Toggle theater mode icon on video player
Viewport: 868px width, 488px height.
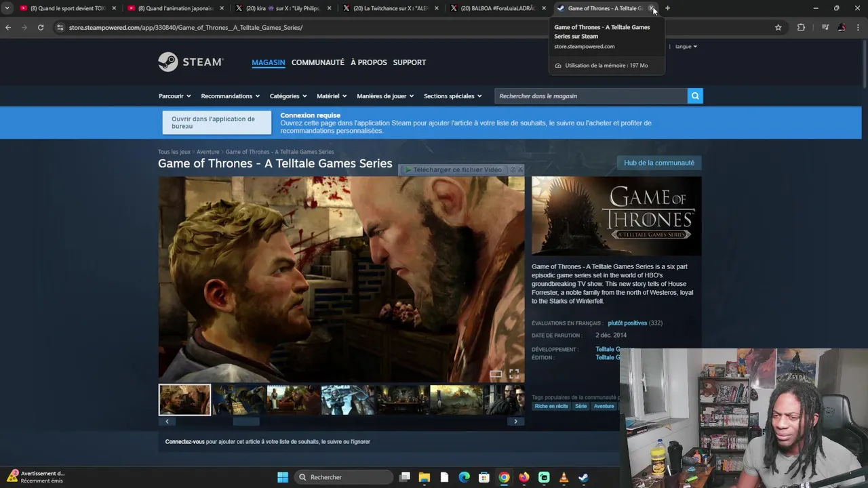coord(496,373)
